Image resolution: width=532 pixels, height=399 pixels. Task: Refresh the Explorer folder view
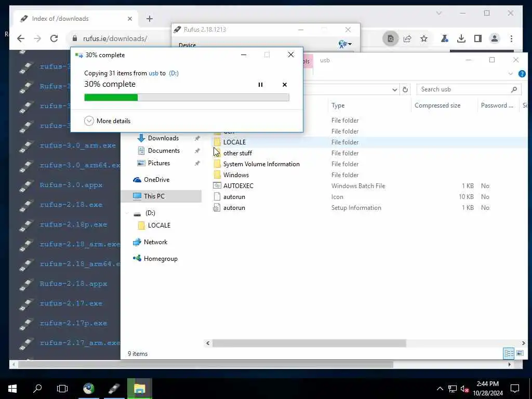click(x=405, y=89)
